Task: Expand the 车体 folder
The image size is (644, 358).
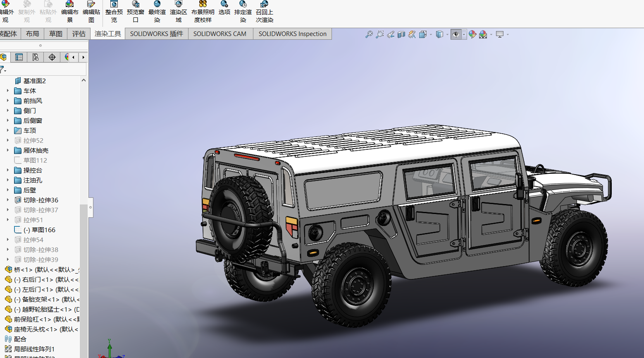Action: tap(7, 91)
